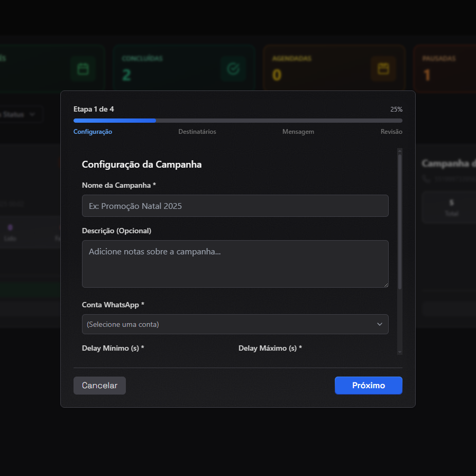
Task: Click the scroll-down arrow in the form
Action: 400,352
